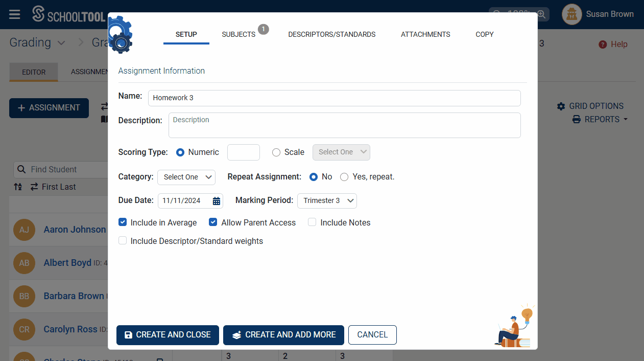644x361 pixels.
Task: Click the red Help question icon
Action: coord(603,44)
